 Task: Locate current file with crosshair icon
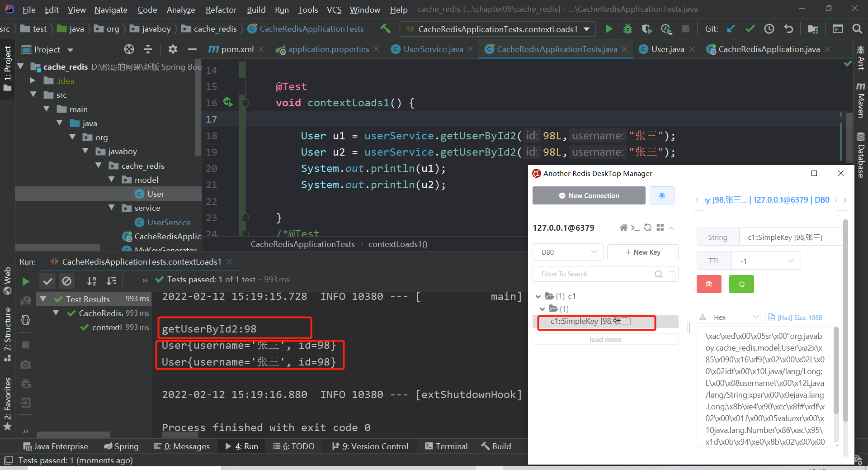pyautogui.click(x=129, y=49)
